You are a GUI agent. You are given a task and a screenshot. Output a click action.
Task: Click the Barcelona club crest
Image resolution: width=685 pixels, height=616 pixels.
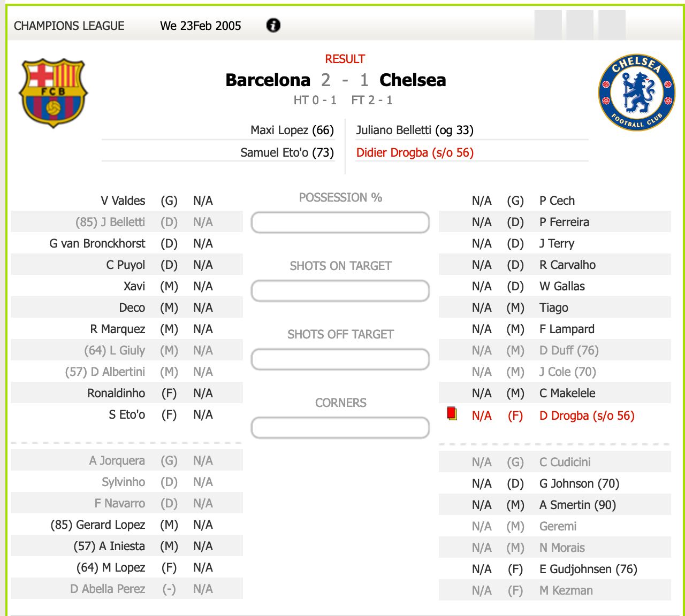pos(53,93)
